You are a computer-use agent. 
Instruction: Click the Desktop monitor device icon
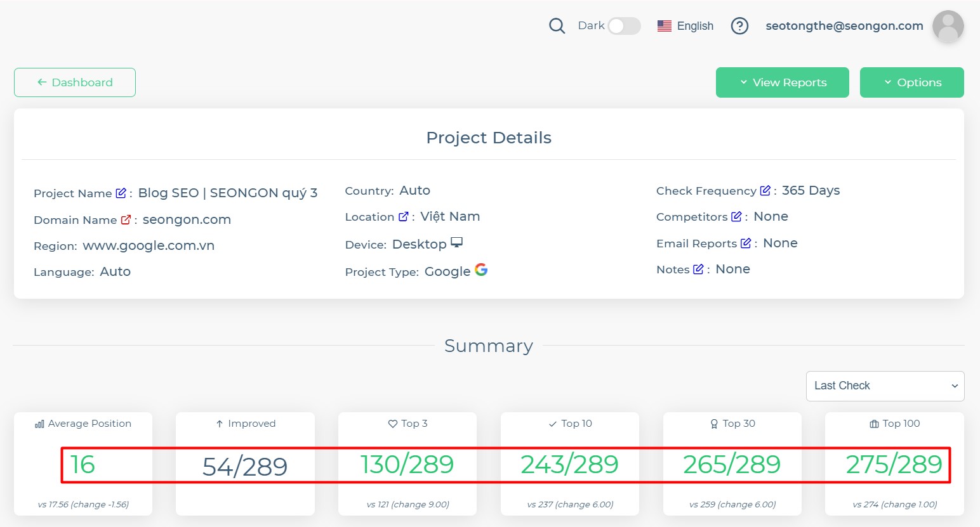pyautogui.click(x=457, y=243)
